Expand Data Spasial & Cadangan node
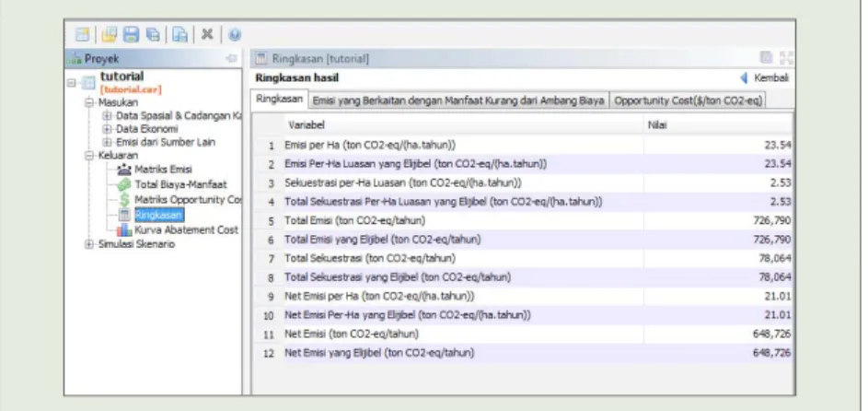 click(107, 116)
